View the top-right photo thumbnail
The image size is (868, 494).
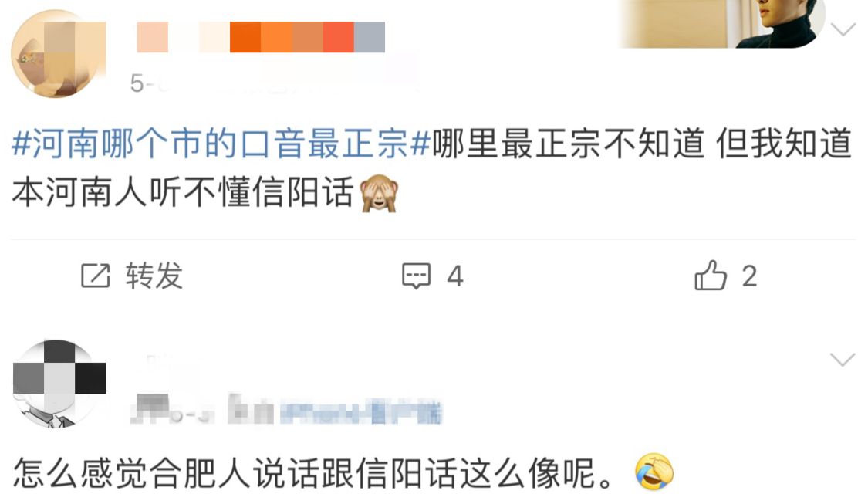point(724,24)
